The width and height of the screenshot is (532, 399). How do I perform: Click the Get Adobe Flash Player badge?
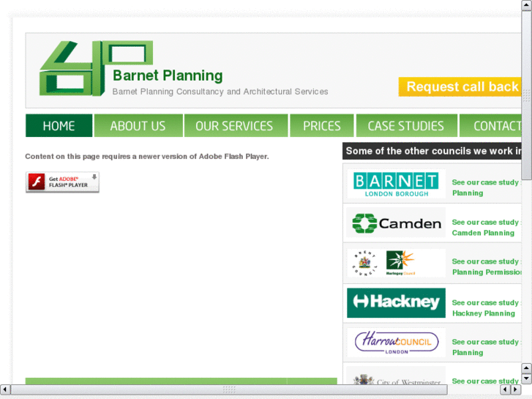point(62,182)
